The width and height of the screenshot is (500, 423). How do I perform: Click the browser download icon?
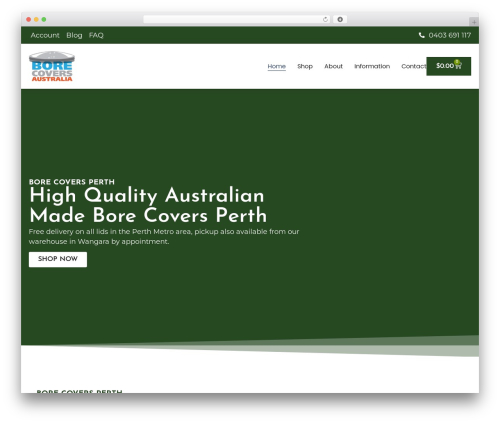coord(340,19)
